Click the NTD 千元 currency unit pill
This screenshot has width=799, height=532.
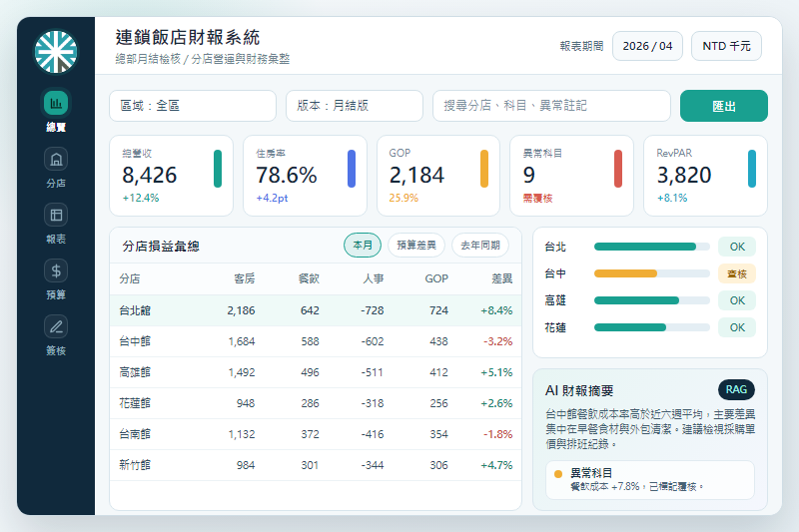(x=726, y=46)
